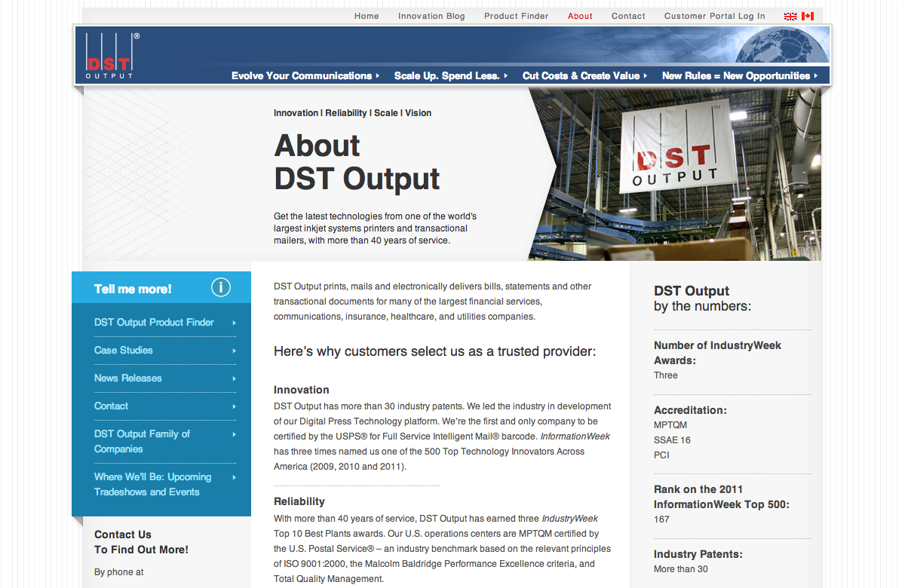Image resolution: width=905 pixels, height=588 pixels.
Task: Click arrow next to News Releases
Action: [x=235, y=378]
